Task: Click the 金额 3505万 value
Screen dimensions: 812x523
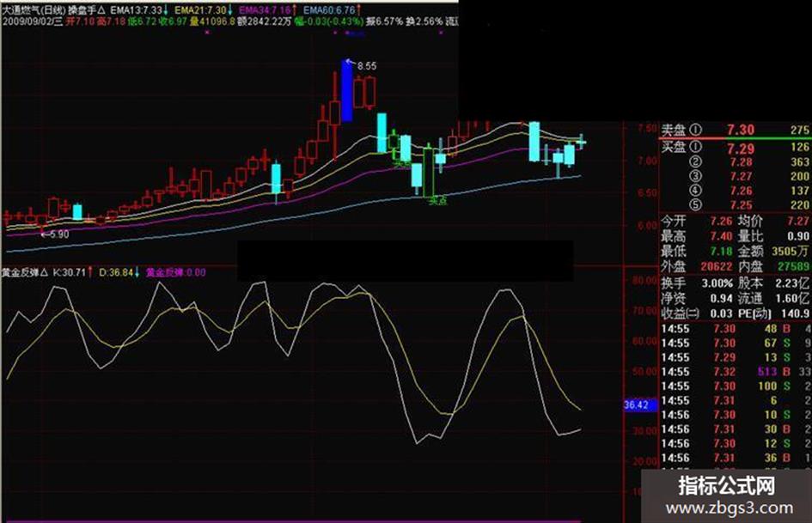Action: tap(791, 252)
